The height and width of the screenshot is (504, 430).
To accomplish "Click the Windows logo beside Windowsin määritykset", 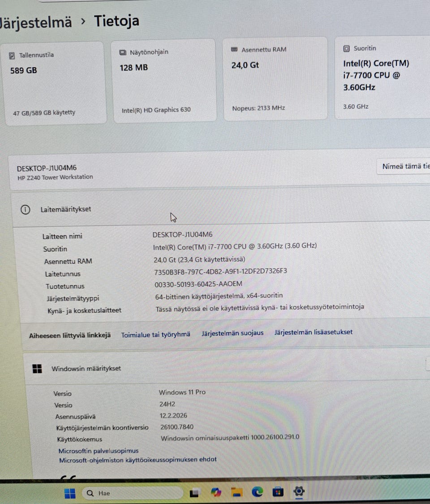I will click(x=37, y=369).
